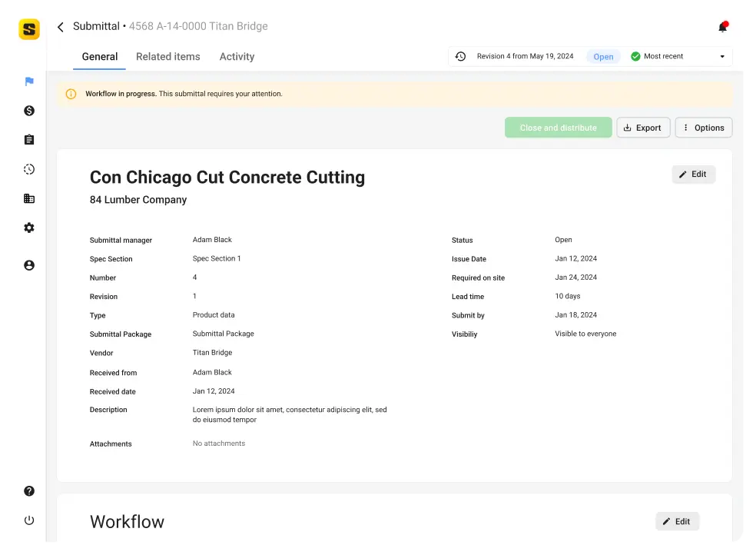Select the clipboard icon in sidebar
The height and width of the screenshot is (555, 756).
point(29,140)
